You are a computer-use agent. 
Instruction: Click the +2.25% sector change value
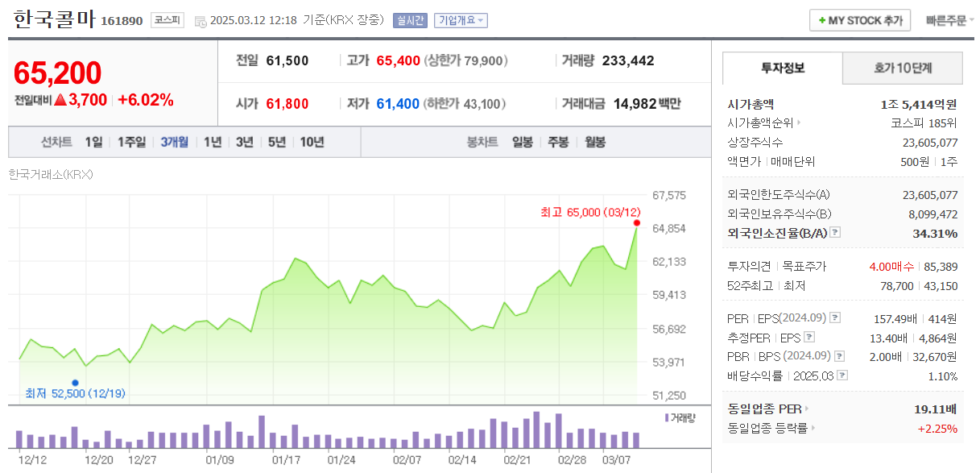(937, 429)
